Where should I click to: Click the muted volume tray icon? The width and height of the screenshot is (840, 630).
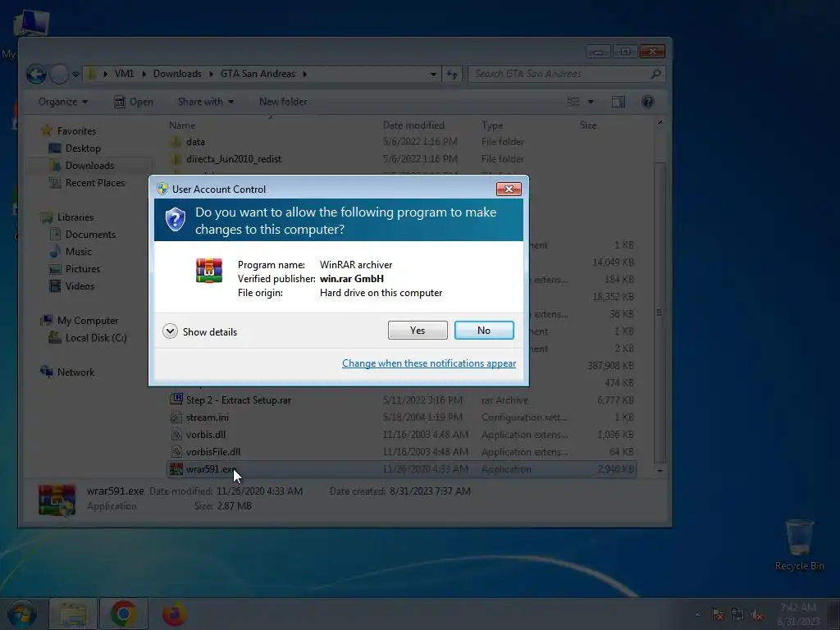point(757,615)
